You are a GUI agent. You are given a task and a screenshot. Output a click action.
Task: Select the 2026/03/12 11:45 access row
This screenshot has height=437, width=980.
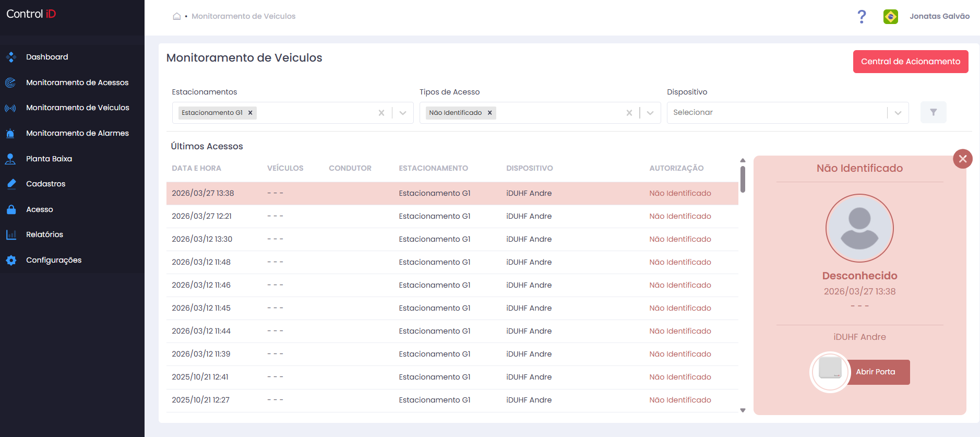(452, 308)
